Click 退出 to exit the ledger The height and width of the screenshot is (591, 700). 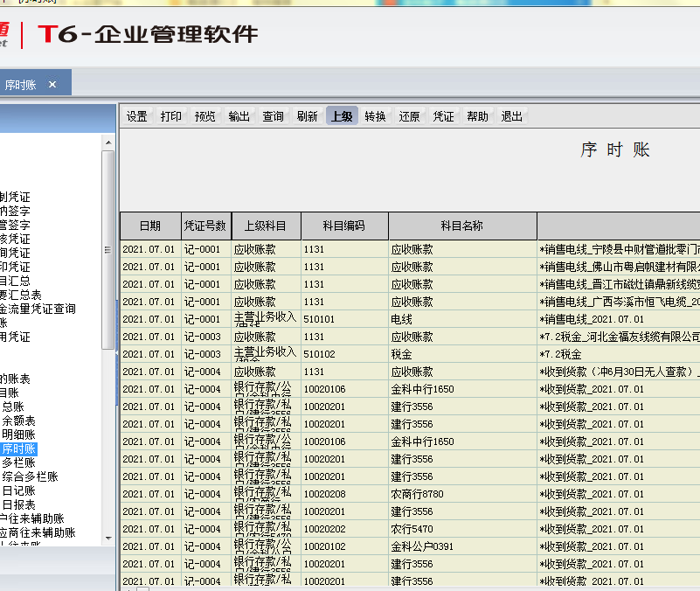(511, 116)
